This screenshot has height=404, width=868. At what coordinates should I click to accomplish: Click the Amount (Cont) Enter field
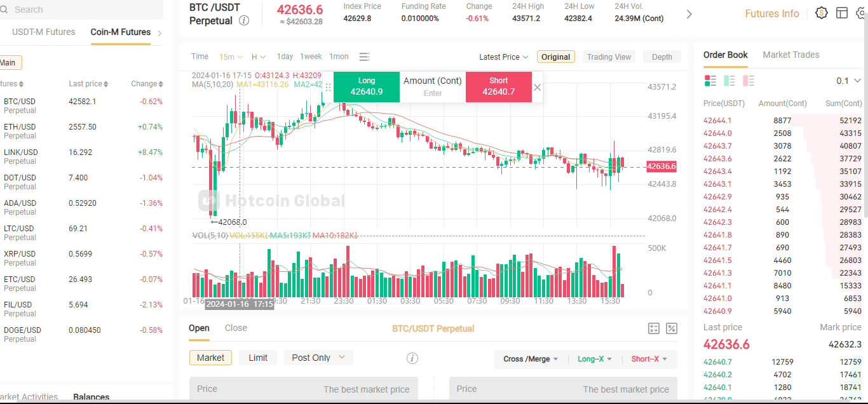[x=433, y=93]
